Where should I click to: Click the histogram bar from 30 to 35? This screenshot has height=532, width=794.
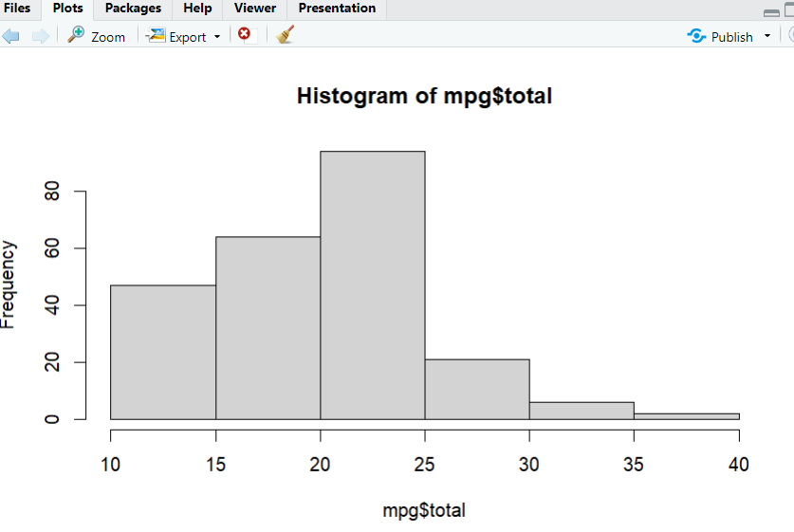582,411
